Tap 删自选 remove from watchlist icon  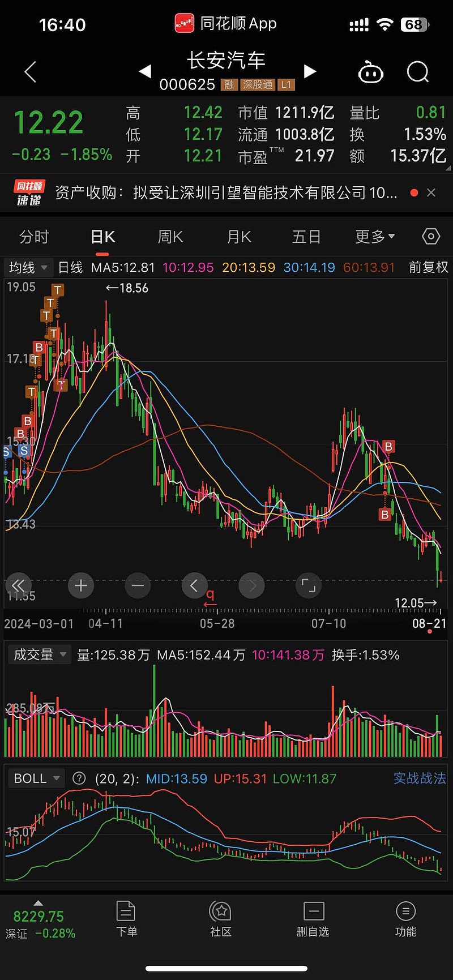pos(313,919)
